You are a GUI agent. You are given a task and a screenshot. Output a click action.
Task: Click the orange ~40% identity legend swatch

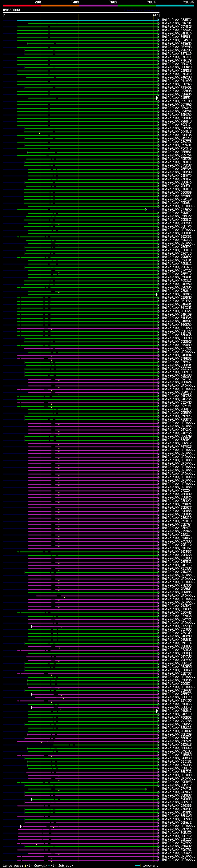60,6
